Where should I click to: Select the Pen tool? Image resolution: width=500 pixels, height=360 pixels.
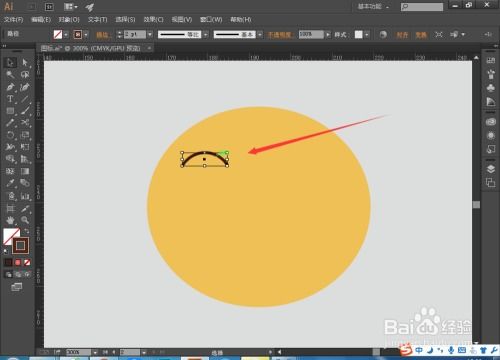(x=10, y=87)
